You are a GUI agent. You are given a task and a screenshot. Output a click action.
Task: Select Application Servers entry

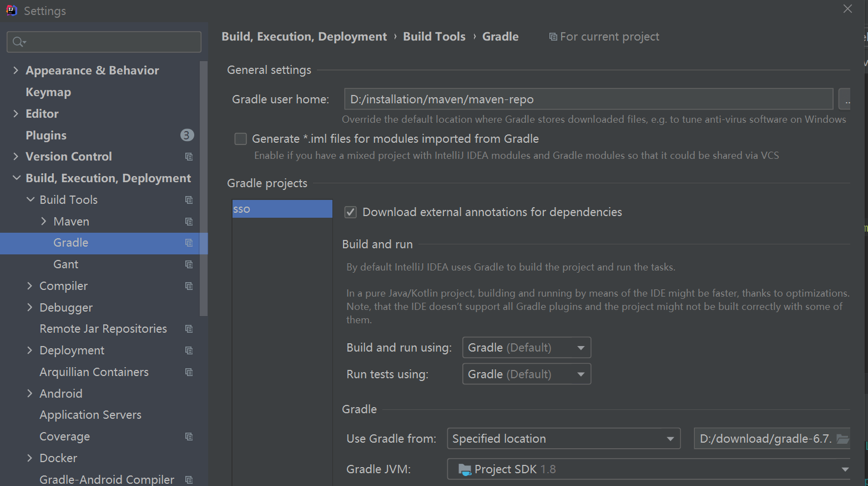pyautogui.click(x=90, y=415)
